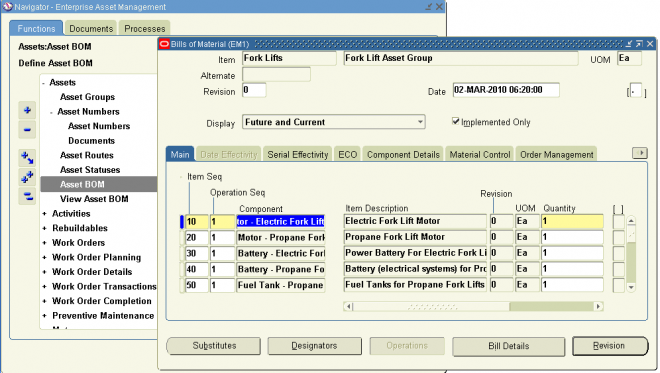Open the header descriptive flexfield box beside Date
The width and height of the screenshot is (660, 373).
[x=636, y=91]
